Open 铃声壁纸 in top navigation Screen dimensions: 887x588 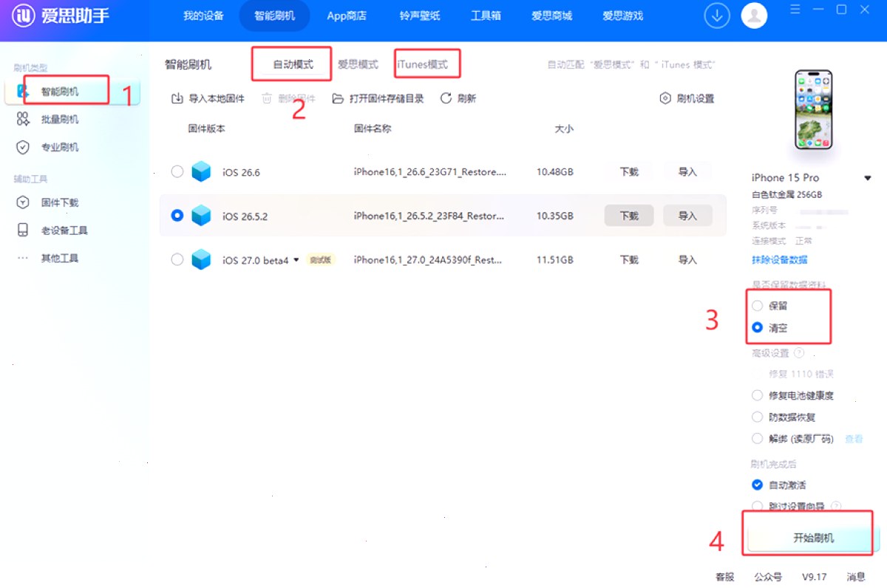click(419, 16)
